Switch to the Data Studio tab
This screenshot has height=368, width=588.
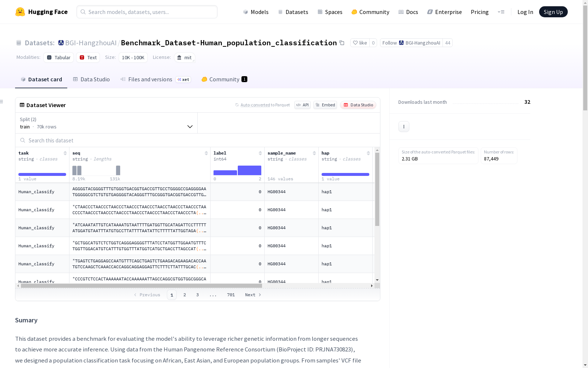click(x=92, y=79)
